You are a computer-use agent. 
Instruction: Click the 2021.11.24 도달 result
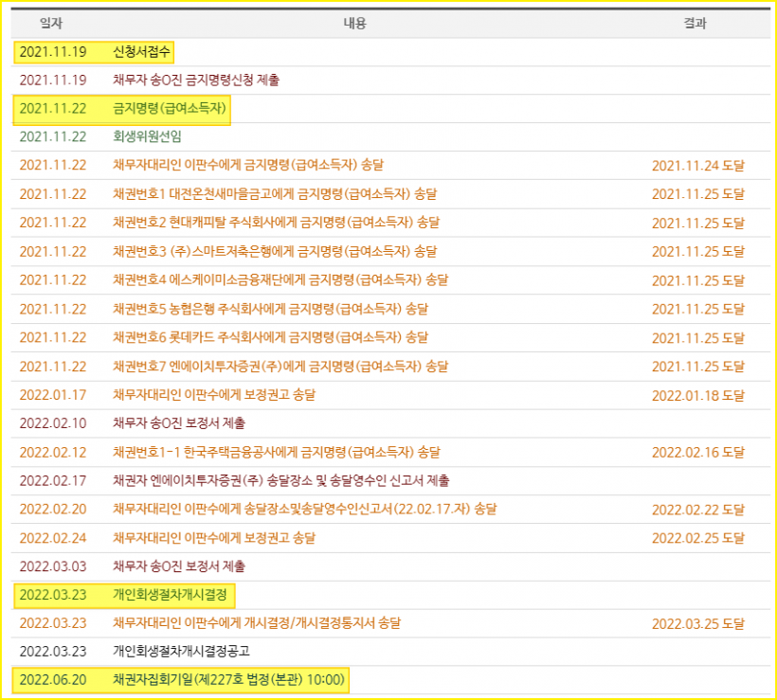coord(698,166)
